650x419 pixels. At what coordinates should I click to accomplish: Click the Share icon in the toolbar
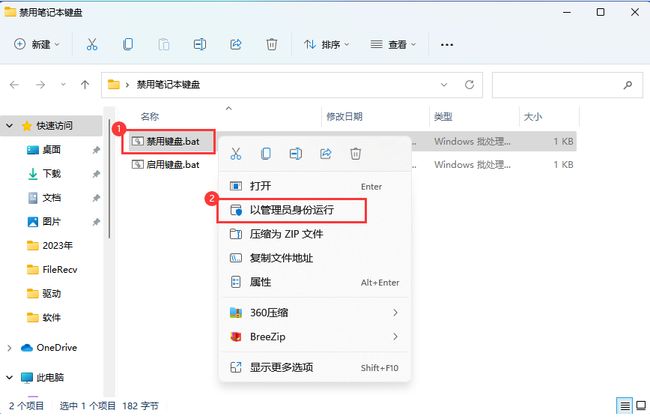coord(235,44)
